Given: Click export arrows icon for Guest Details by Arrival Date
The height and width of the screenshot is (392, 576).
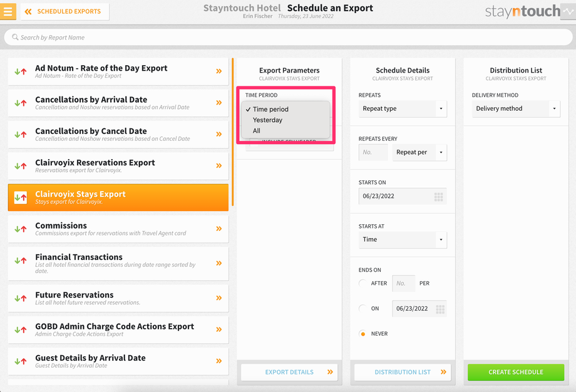Looking at the screenshot, I should coord(21,361).
